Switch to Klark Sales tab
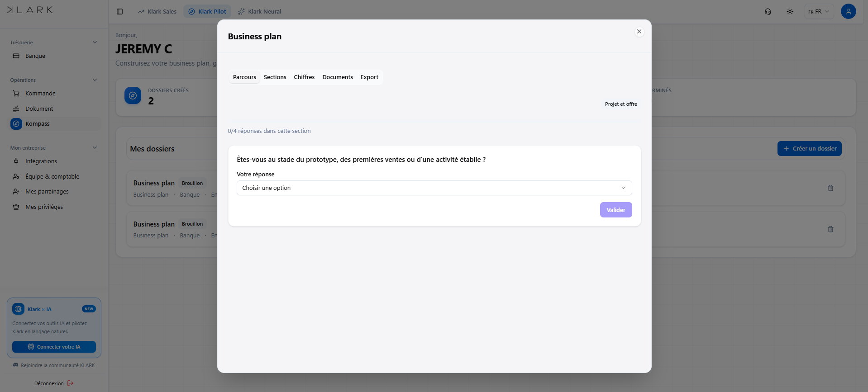 [x=157, y=12]
